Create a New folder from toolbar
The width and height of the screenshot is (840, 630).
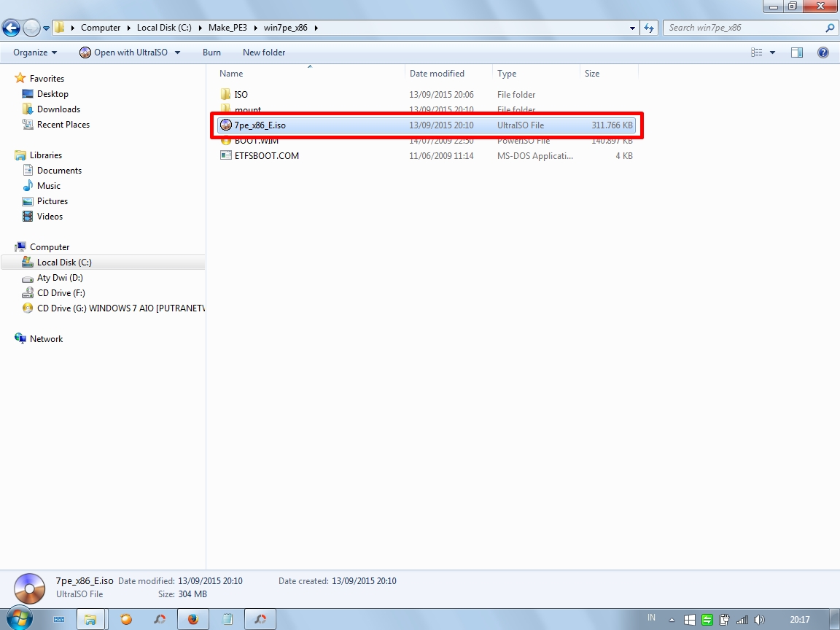pyautogui.click(x=264, y=52)
